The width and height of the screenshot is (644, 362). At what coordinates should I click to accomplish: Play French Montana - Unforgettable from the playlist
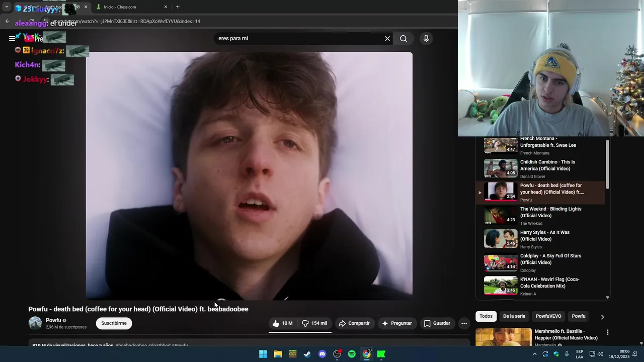pyautogui.click(x=541, y=145)
